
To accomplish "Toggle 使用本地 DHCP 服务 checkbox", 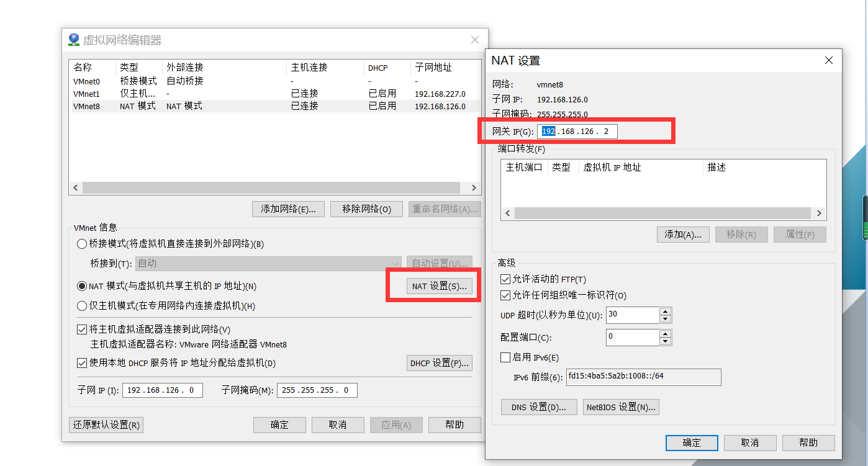I will point(82,363).
